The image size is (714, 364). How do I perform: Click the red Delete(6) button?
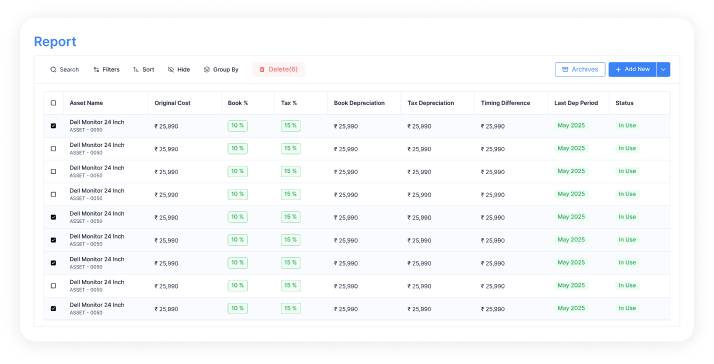279,69
